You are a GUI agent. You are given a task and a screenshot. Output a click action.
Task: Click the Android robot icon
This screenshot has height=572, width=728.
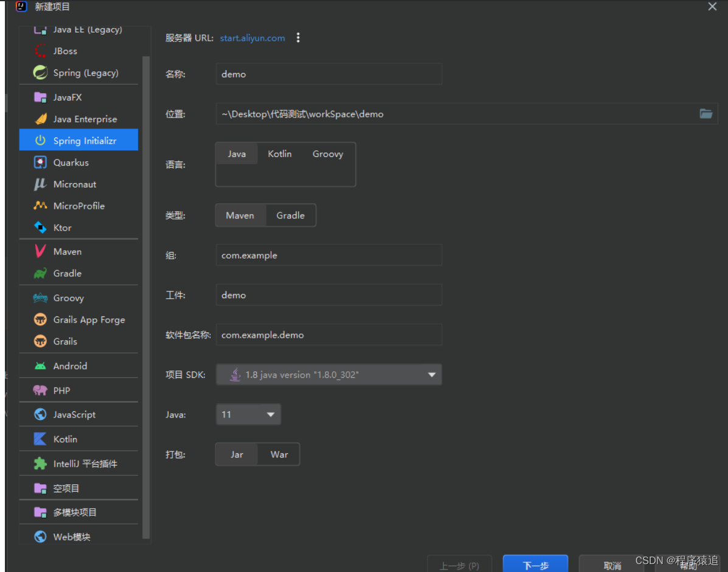point(40,366)
